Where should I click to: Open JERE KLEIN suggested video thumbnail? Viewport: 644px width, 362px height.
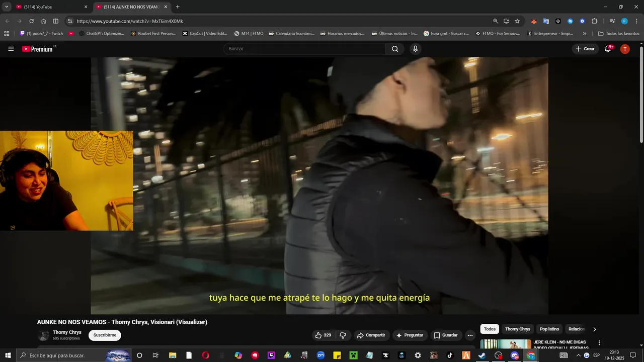[x=506, y=344]
